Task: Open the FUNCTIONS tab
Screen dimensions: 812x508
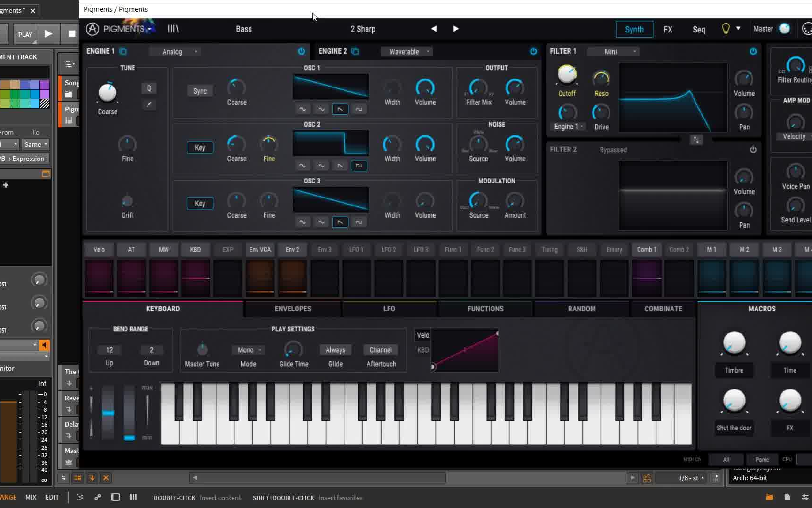Action: click(485, 309)
